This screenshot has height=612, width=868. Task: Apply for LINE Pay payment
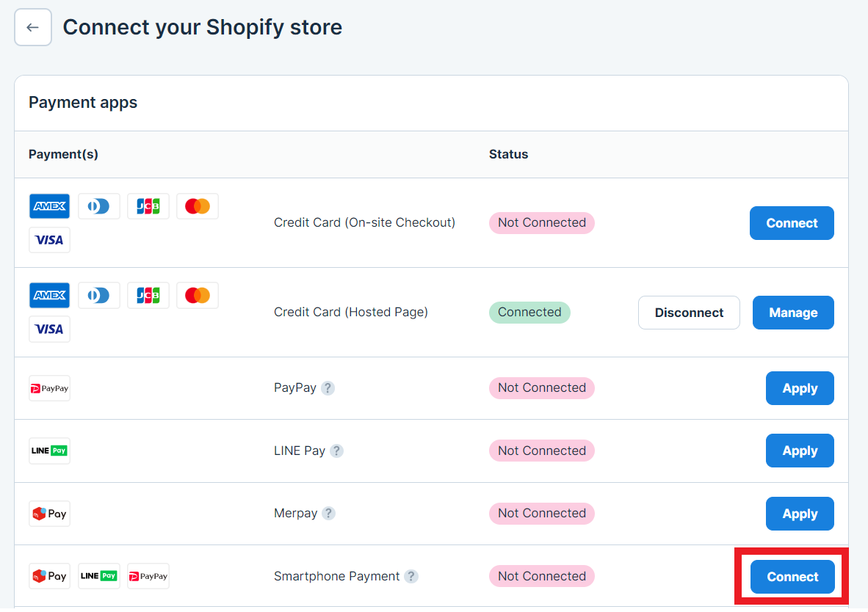800,451
